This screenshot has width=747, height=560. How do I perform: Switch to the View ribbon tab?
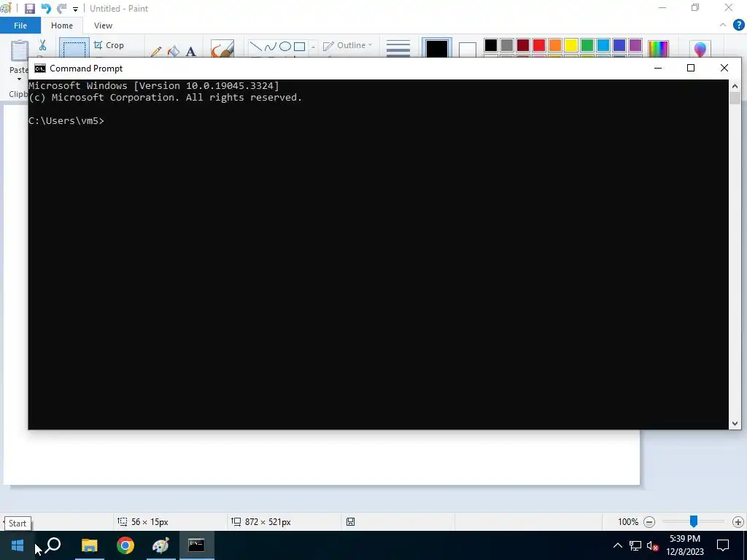[103, 26]
